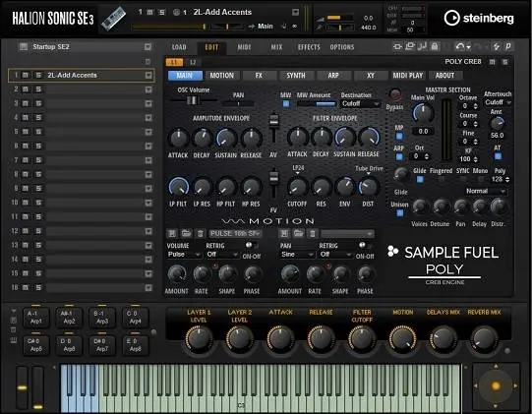Switch to the MIDI tab

244,47
